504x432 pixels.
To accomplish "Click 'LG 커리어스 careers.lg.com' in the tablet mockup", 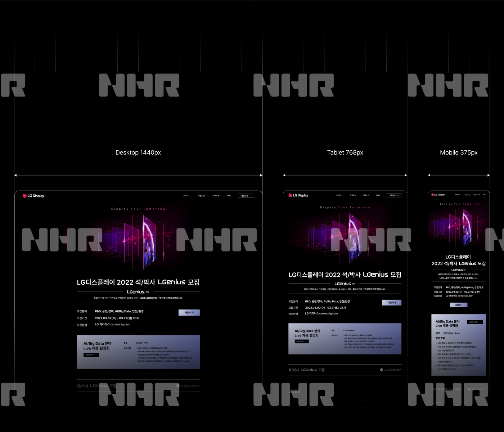I will [x=321, y=313].
